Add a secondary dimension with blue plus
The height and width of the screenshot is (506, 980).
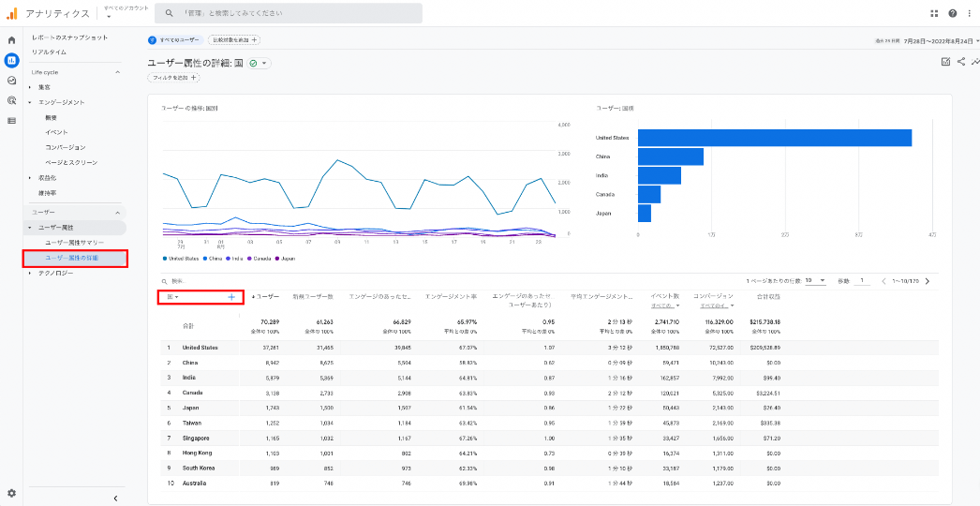[x=231, y=297]
